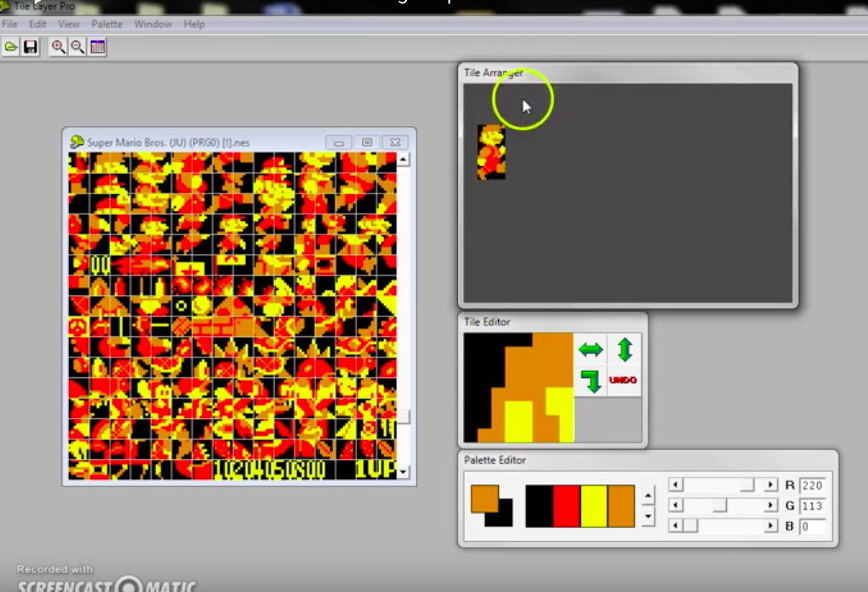Open the View menu
The height and width of the screenshot is (592, 868).
68,24
